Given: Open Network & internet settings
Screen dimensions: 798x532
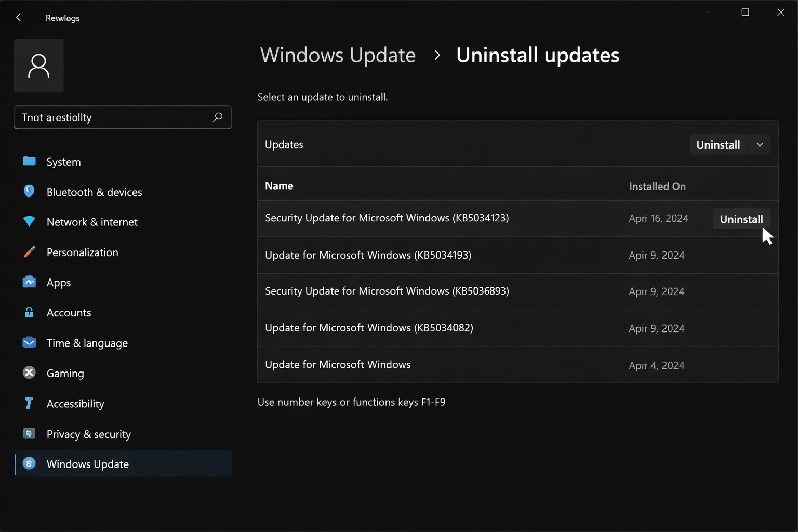Looking at the screenshot, I should [123, 222].
